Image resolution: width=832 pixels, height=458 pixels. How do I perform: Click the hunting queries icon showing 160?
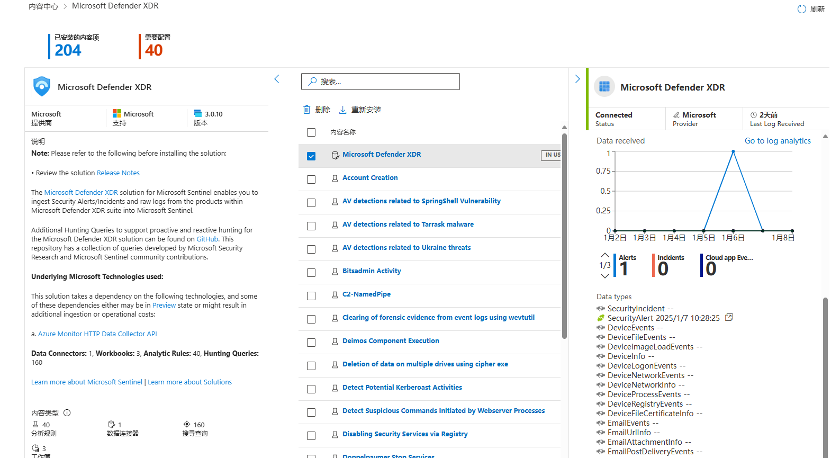point(187,424)
